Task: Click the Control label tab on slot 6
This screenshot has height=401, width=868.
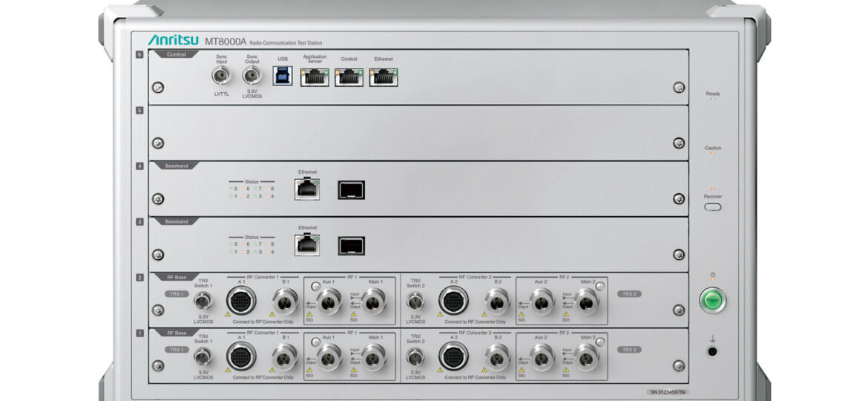Action: [x=176, y=54]
